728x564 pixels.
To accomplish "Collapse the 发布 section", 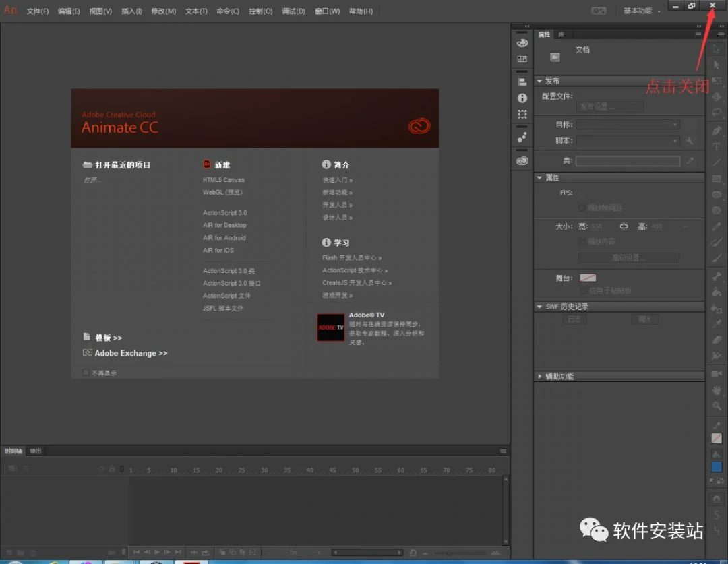I will click(x=539, y=81).
